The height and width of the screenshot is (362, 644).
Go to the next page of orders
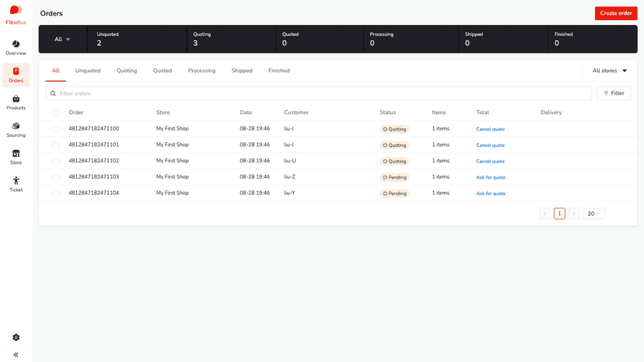pos(574,214)
